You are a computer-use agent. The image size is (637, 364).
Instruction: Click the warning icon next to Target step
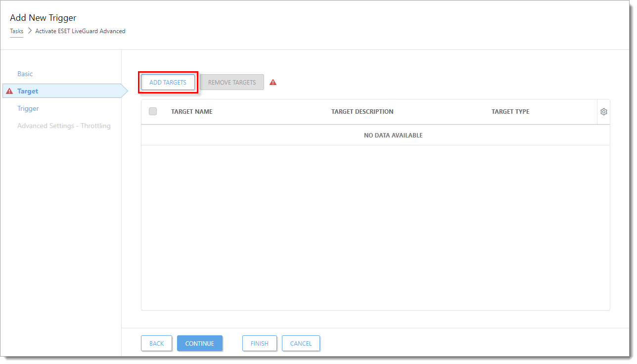[x=9, y=91]
